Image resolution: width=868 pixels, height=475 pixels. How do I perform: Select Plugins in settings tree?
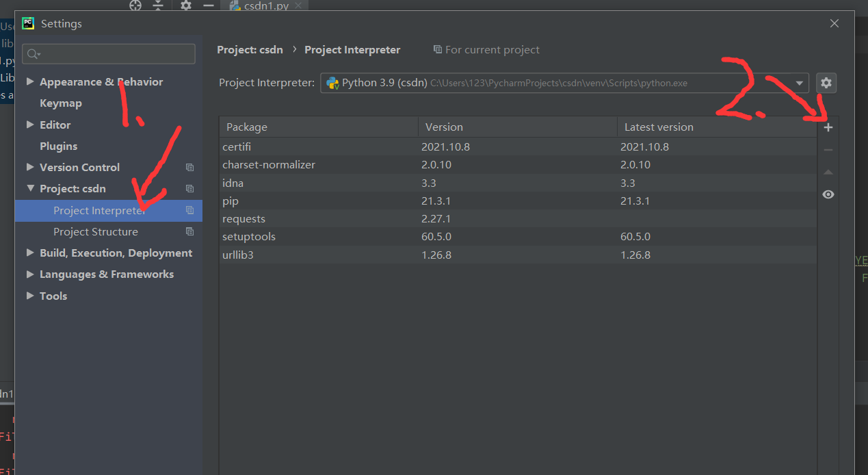point(58,146)
